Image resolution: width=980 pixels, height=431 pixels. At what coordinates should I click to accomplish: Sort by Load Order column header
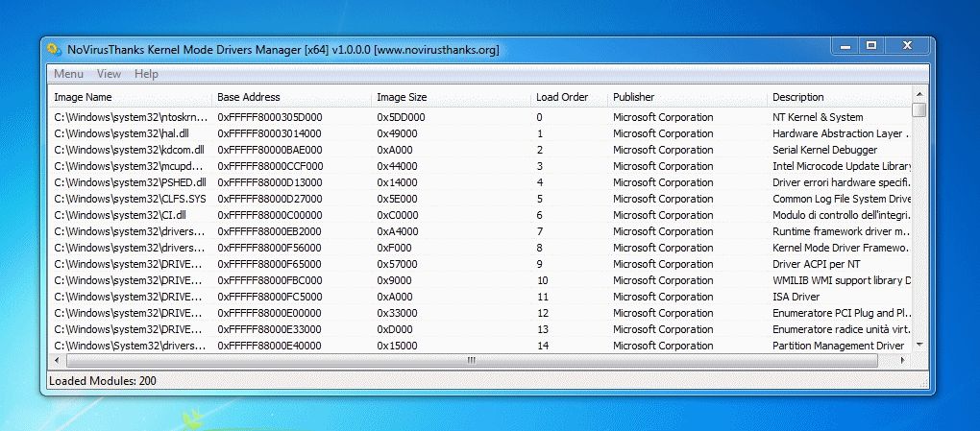pyautogui.click(x=570, y=97)
